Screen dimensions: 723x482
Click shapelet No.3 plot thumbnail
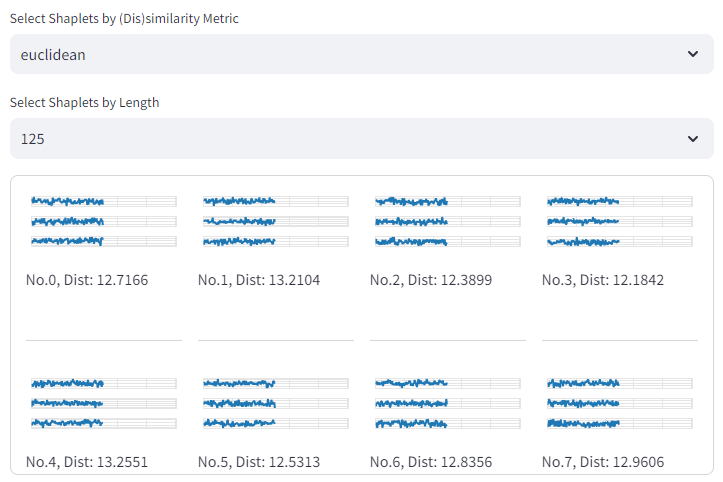[620, 221]
